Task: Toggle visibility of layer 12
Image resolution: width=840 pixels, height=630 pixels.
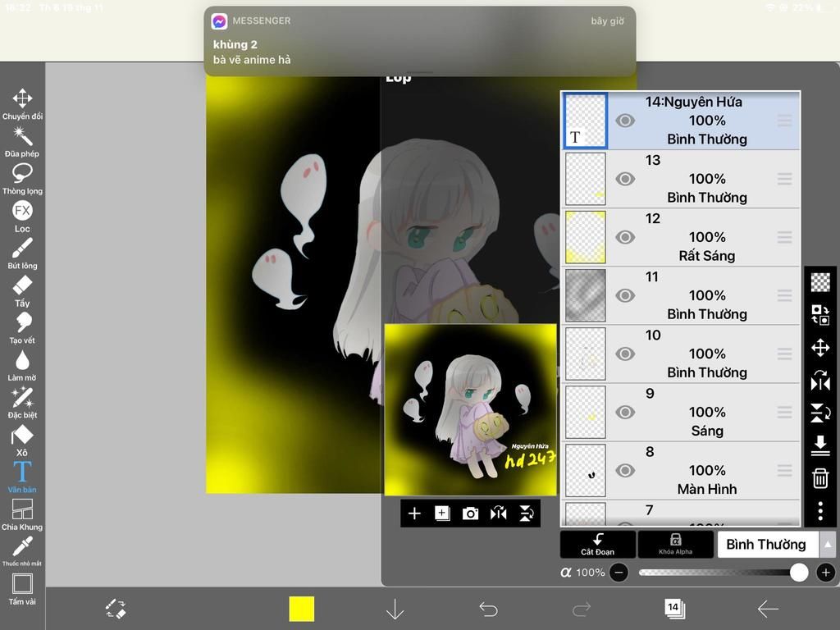Action: point(624,237)
